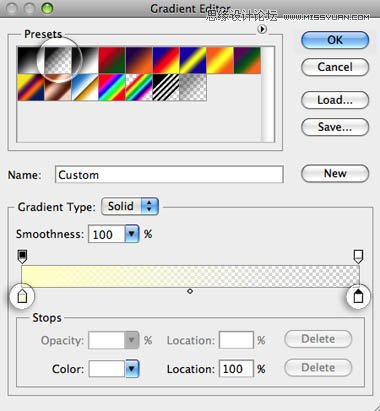The height and width of the screenshot is (411, 380).
Task: Select the blue, red, yellow gradient preset
Action: click(166, 60)
